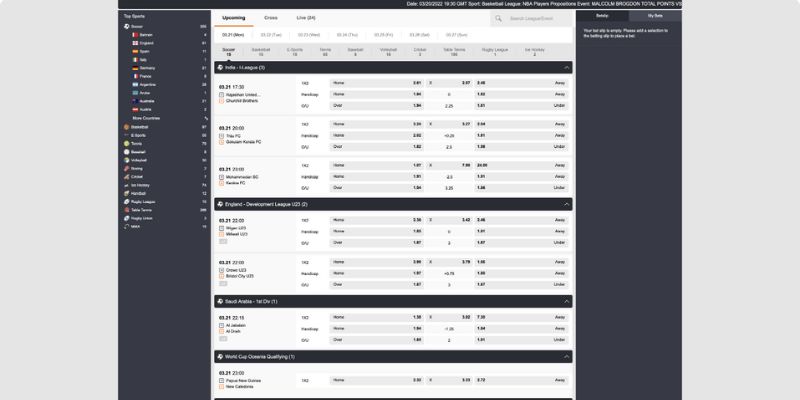Select the Table Tennis sport filter tab

click(x=454, y=52)
